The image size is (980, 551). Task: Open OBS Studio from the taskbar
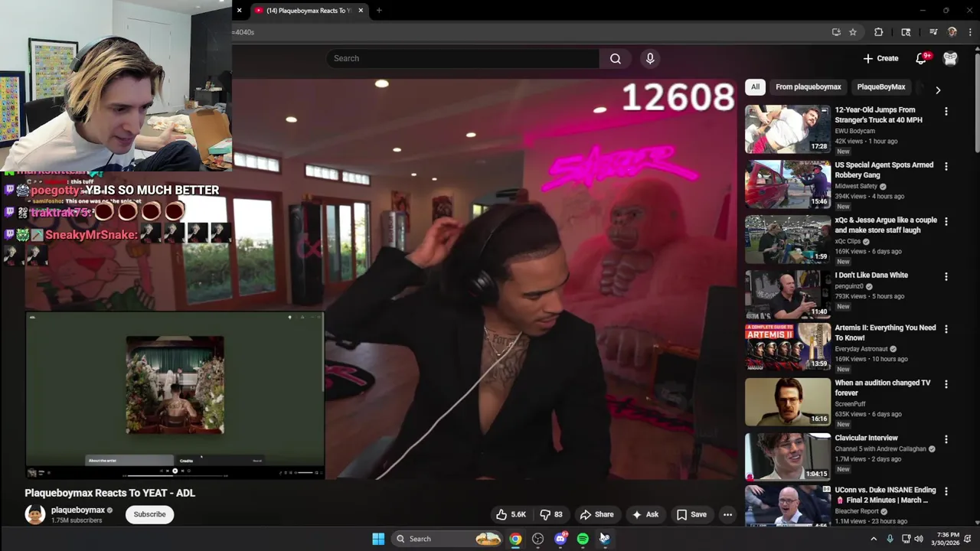click(x=538, y=539)
